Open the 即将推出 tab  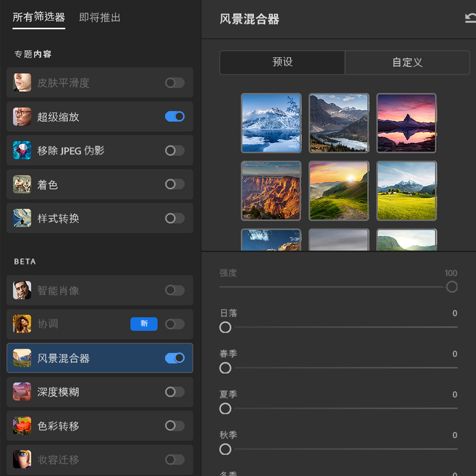pos(99,17)
